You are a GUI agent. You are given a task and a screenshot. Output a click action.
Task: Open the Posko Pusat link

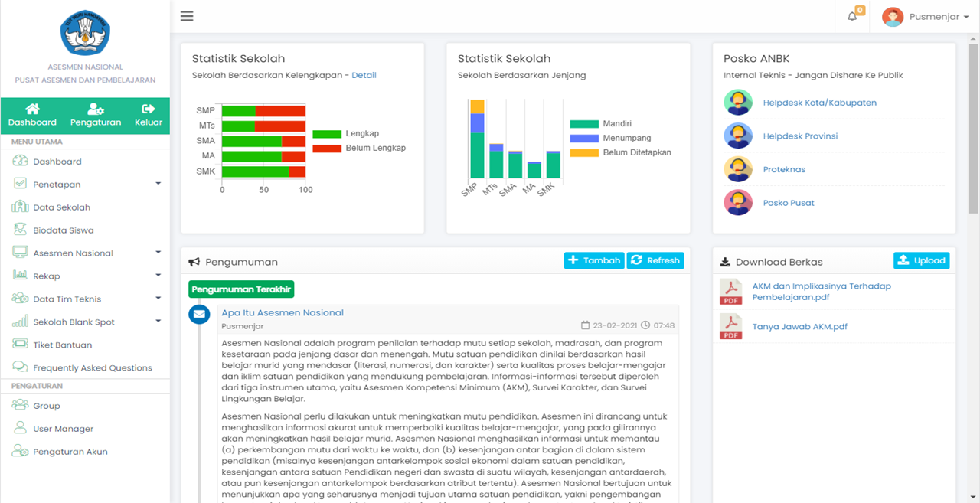[789, 203]
